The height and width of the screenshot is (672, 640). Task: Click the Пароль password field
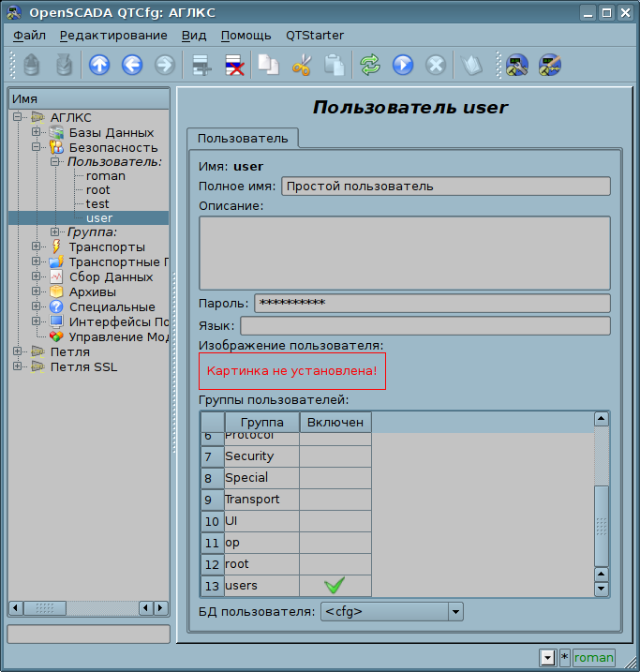pos(432,303)
